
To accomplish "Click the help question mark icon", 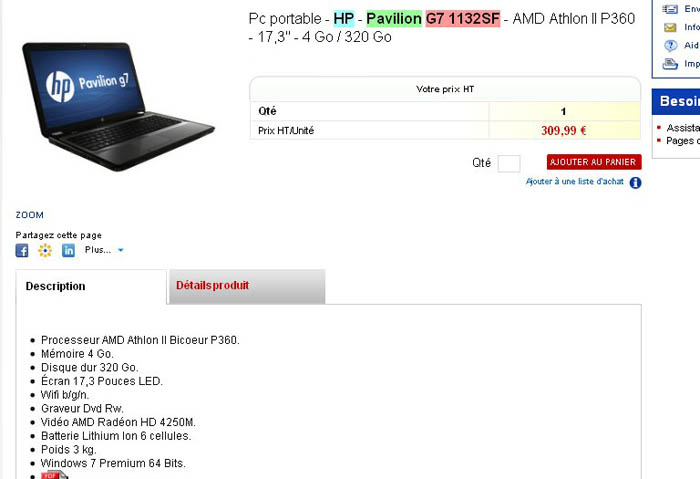I will coord(670,46).
